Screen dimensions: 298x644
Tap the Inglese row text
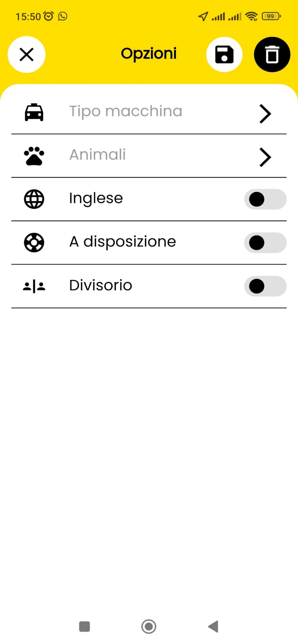pos(96,198)
